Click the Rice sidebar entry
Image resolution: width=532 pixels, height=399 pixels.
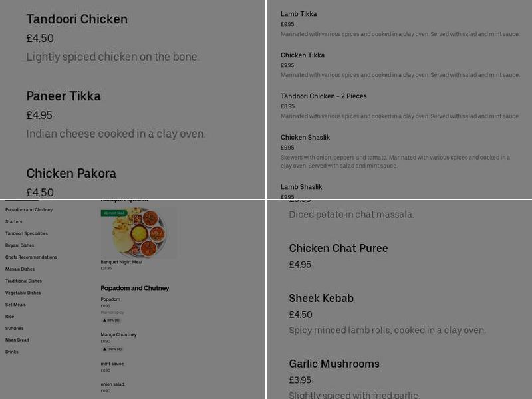tap(9, 316)
